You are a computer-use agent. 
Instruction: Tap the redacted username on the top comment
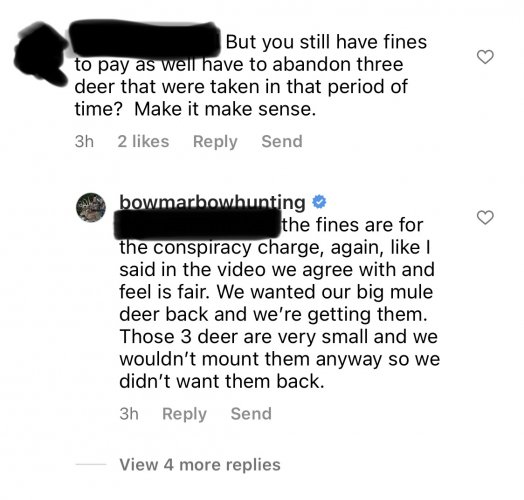[145, 38]
